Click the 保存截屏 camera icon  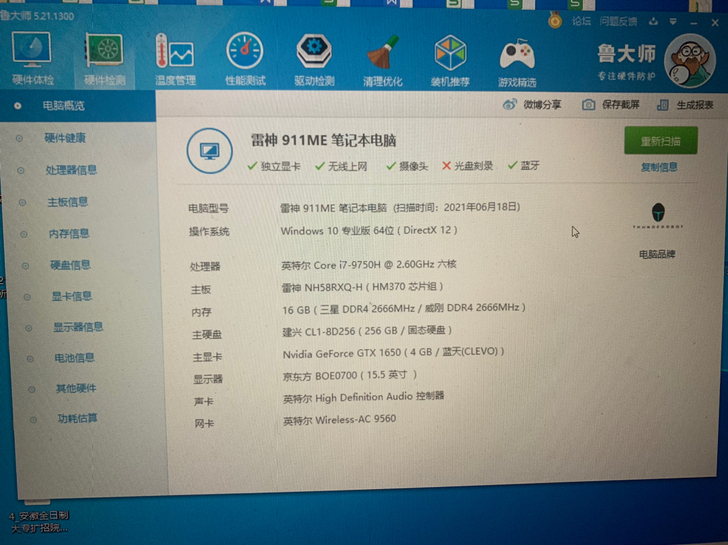[588, 105]
